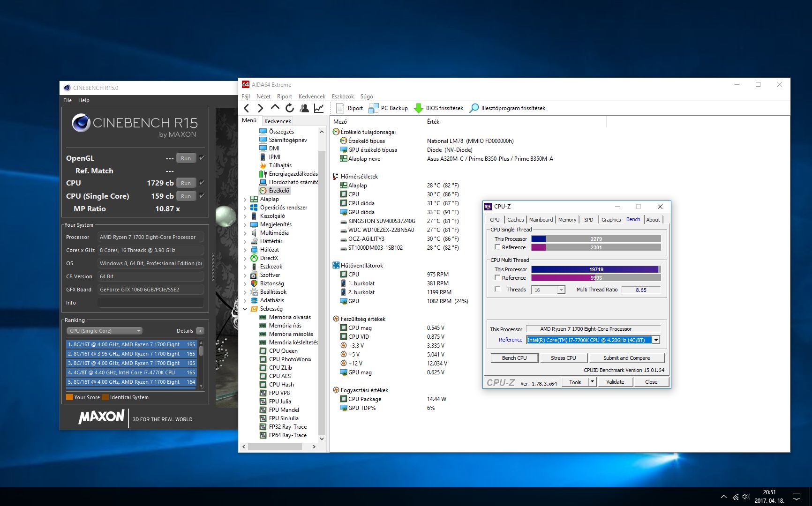This screenshot has width=812, height=506.
Task: Click AIDA64 up-level arrow icon
Action: [x=275, y=108]
